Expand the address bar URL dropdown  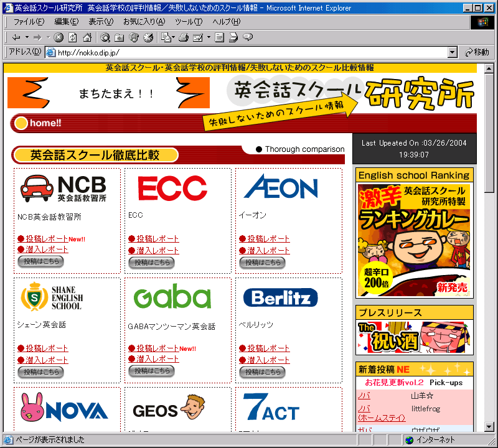click(453, 52)
